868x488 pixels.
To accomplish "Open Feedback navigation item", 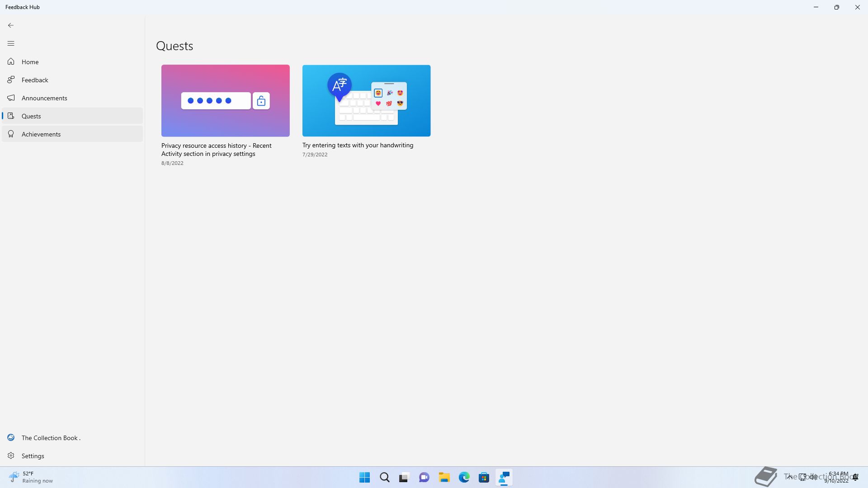I will pos(72,80).
